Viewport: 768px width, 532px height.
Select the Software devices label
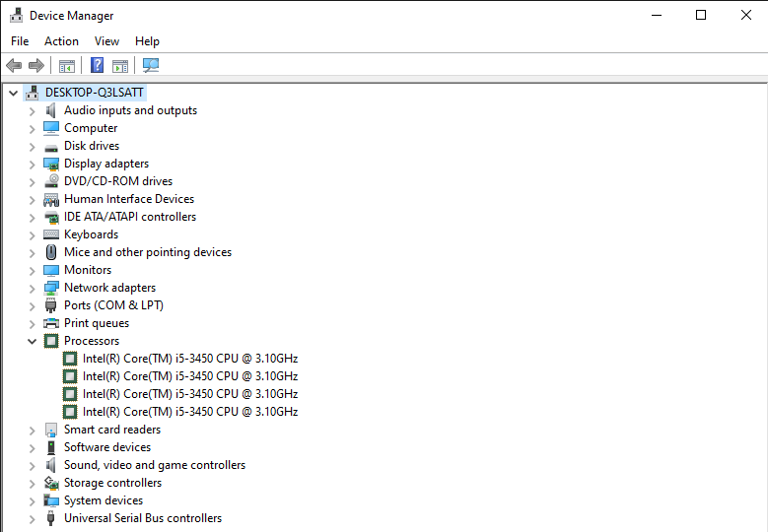click(107, 447)
